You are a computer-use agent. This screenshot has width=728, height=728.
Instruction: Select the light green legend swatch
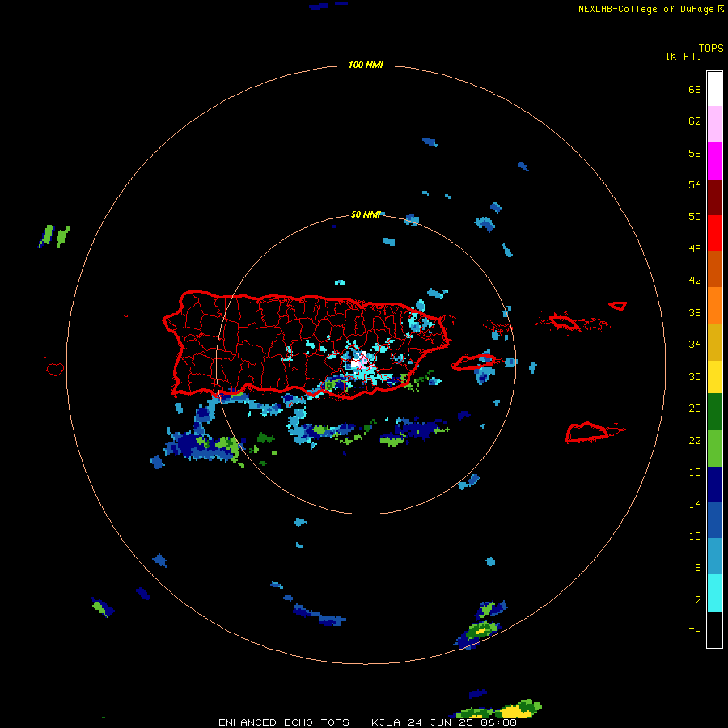pyautogui.click(x=714, y=448)
